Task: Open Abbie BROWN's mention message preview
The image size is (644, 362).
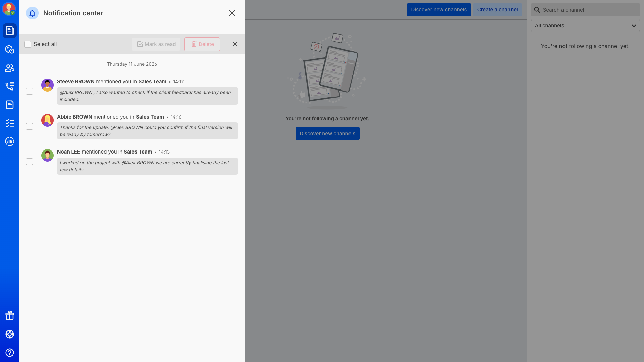Action: click(148, 131)
